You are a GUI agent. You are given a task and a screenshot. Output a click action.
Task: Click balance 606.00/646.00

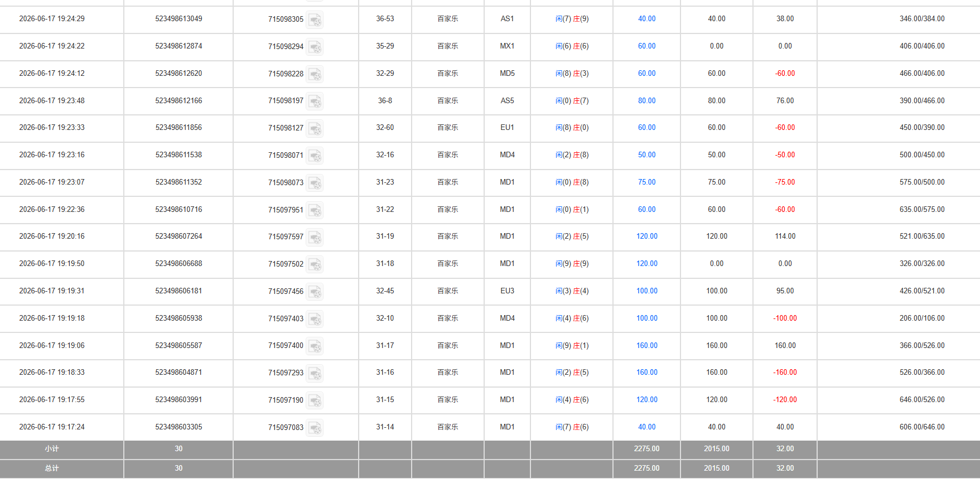pyautogui.click(x=922, y=427)
